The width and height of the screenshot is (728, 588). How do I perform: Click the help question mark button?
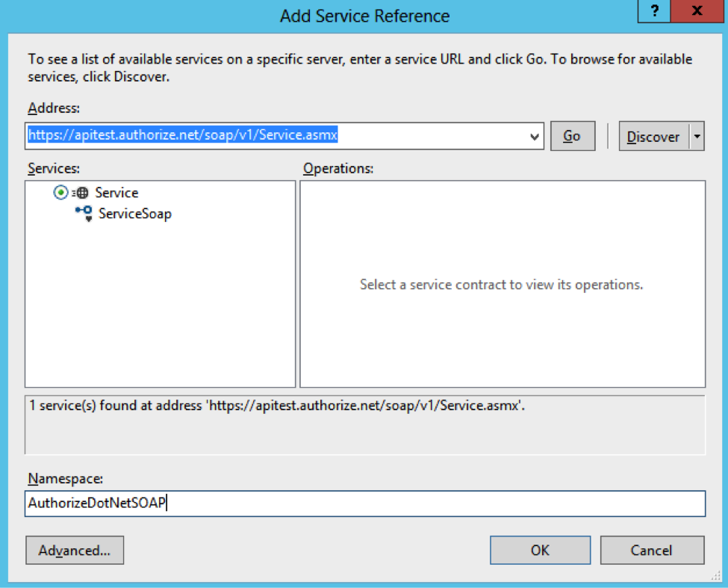pos(654,10)
